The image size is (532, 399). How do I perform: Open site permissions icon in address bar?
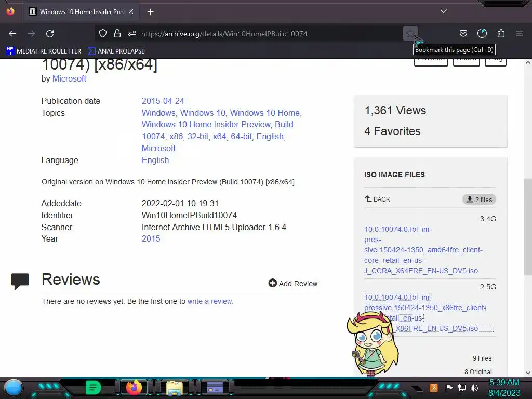[x=132, y=33]
